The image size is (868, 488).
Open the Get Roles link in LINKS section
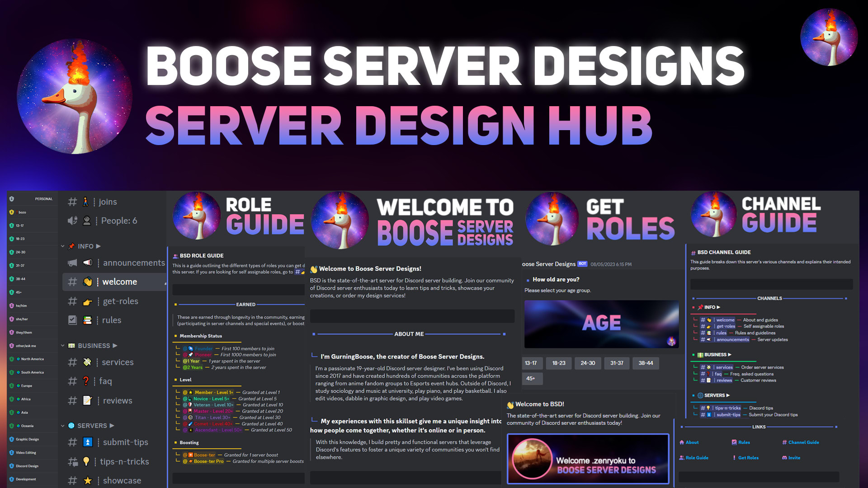click(x=745, y=458)
